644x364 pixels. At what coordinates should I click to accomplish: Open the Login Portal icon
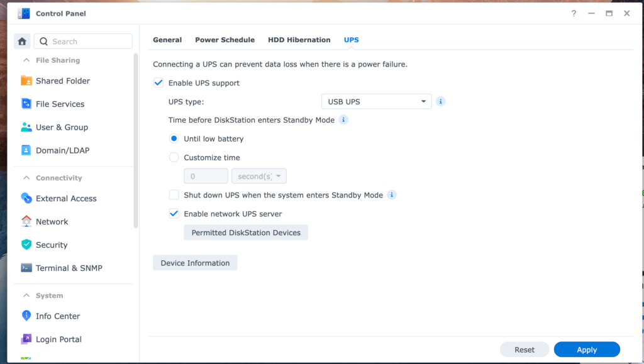(26, 339)
